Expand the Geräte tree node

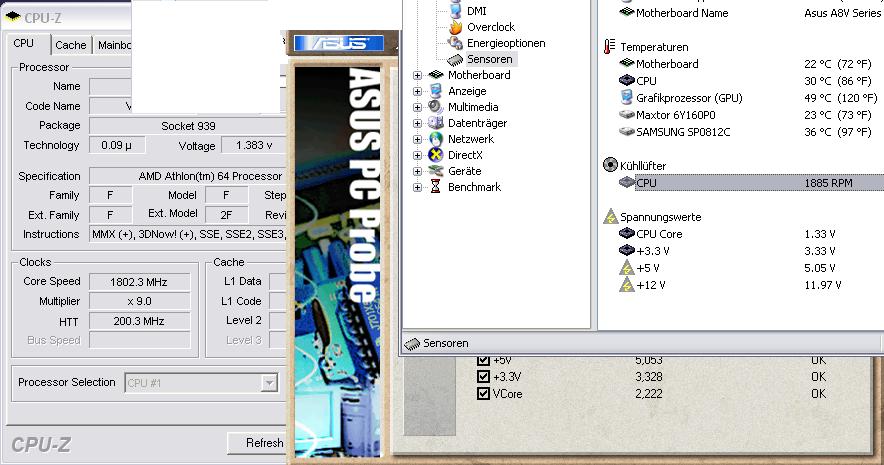pos(417,171)
